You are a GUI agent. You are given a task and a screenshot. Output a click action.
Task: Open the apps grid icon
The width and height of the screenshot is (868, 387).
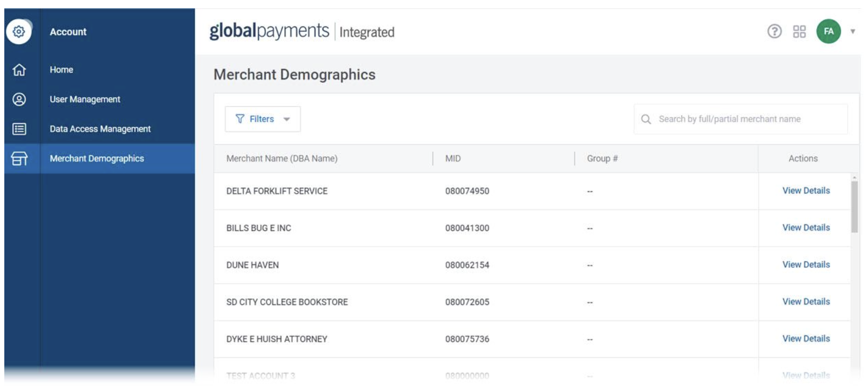(799, 32)
